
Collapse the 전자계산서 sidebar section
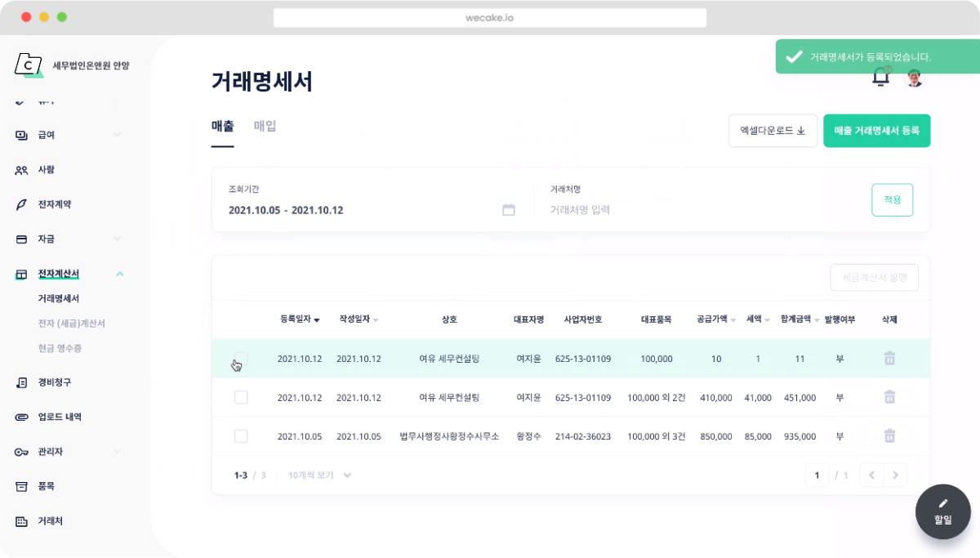[119, 274]
